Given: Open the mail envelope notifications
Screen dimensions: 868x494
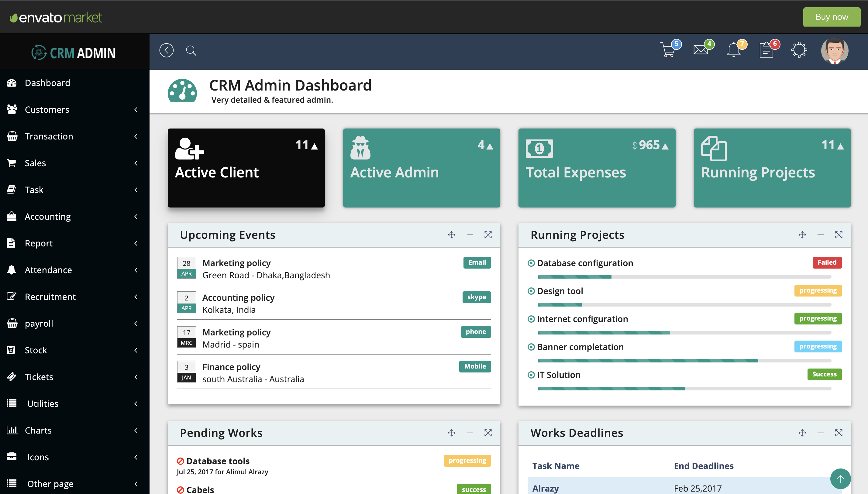Looking at the screenshot, I should pyautogui.click(x=701, y=50).
